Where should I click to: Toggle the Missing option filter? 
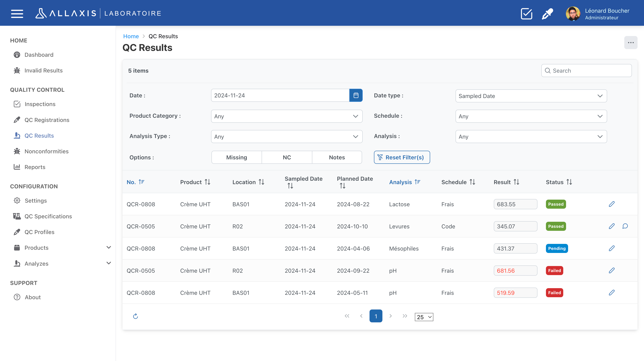(236, 157)
